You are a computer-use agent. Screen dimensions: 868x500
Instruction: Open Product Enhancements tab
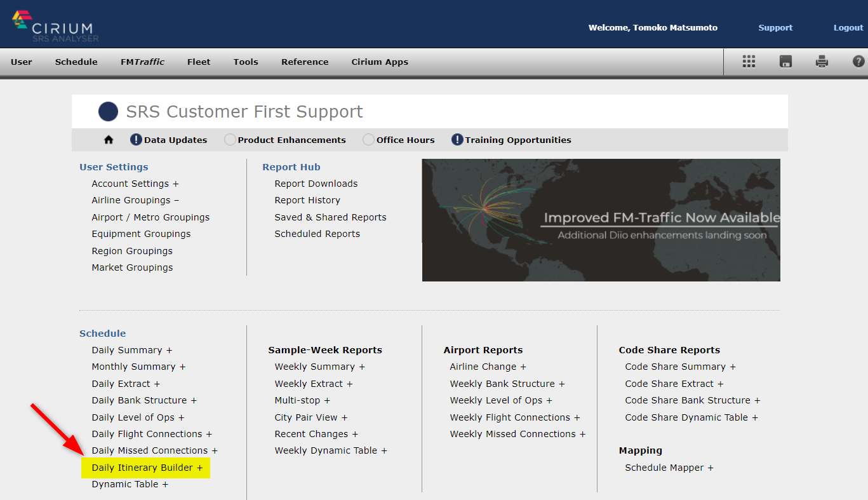point(292,140)
